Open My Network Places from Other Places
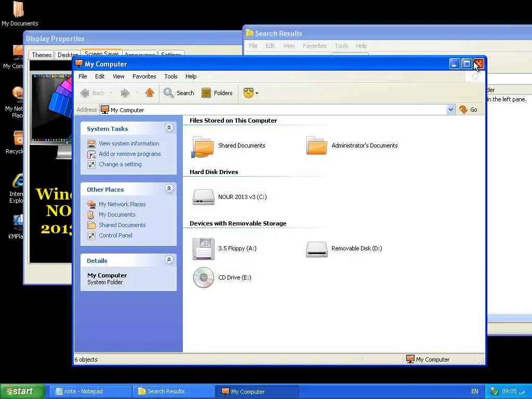532x399 pixels. pos(122,204)
